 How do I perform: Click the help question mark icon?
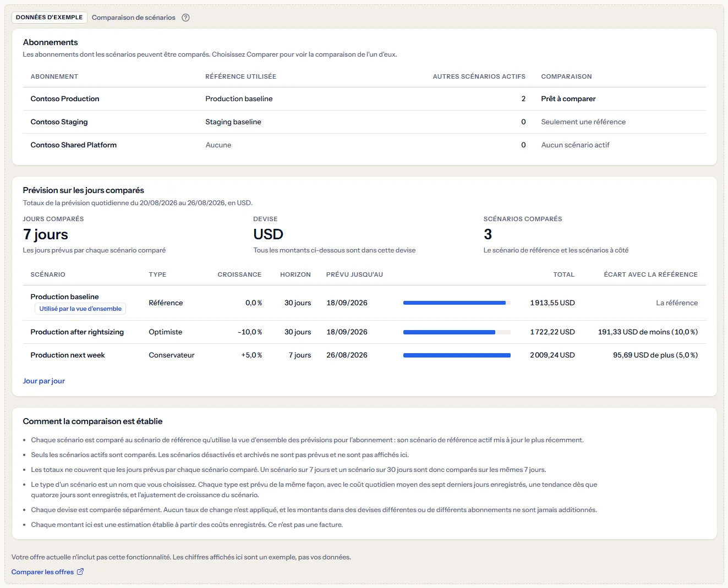click(x=186, y=18)
